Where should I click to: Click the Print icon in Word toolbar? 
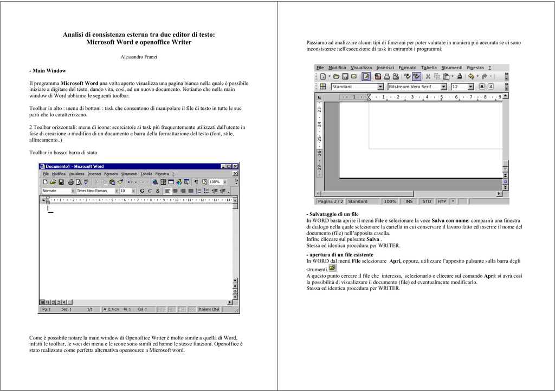71,182
